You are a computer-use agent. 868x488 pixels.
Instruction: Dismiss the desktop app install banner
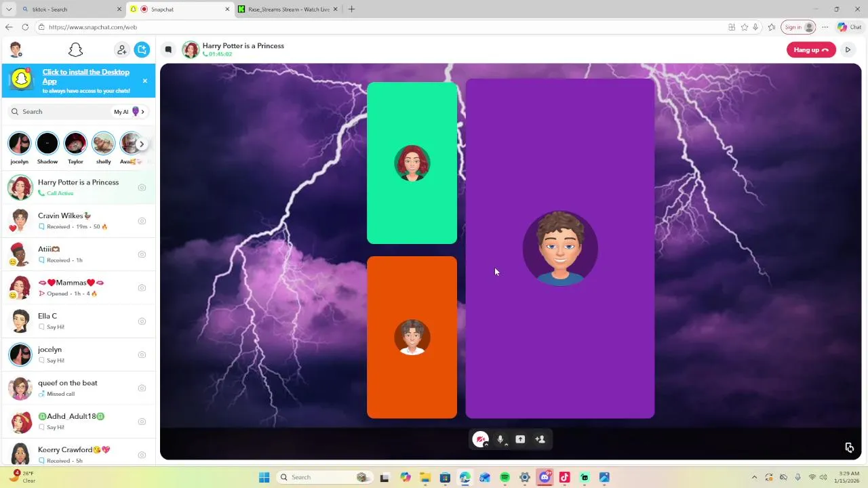(144, 81)
